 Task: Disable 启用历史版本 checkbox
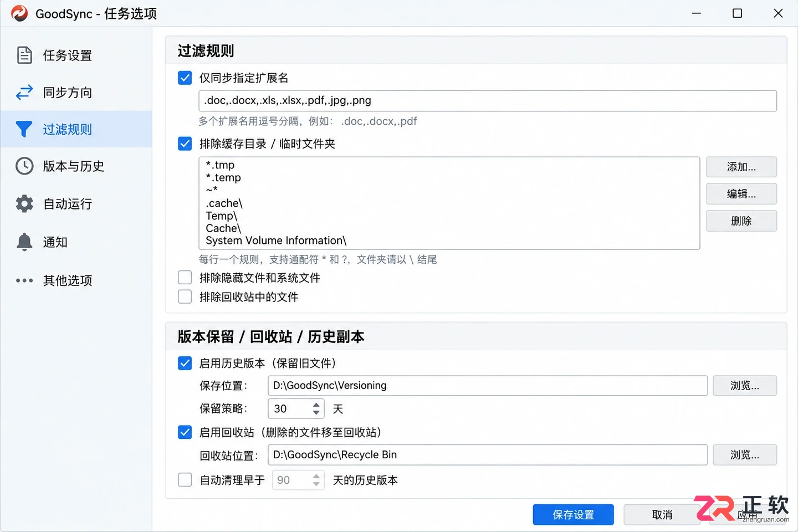point(185,363)
